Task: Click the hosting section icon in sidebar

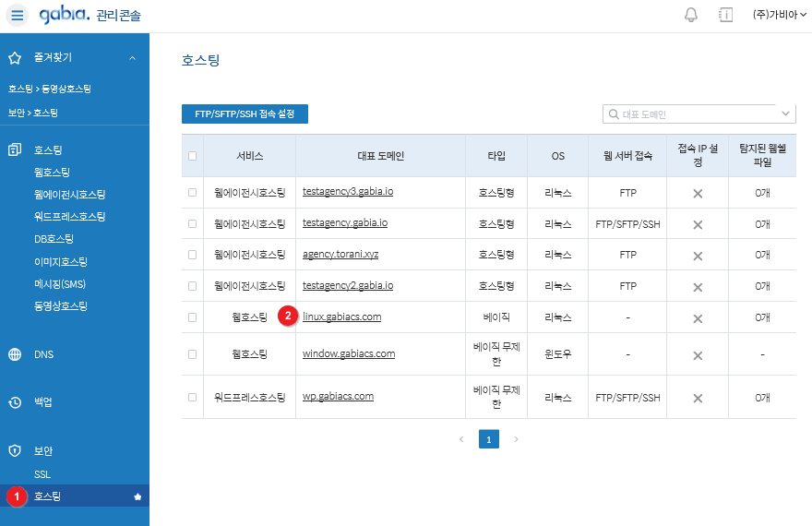Action: 15,150
